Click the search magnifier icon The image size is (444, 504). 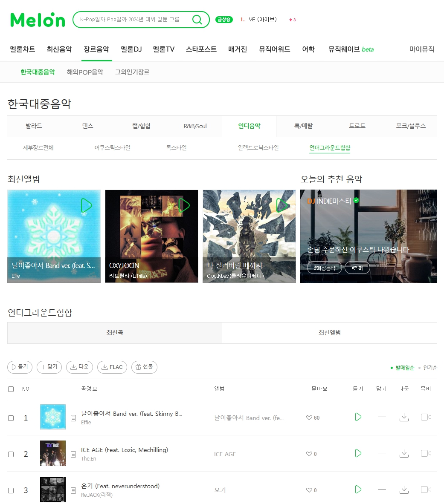197,20
